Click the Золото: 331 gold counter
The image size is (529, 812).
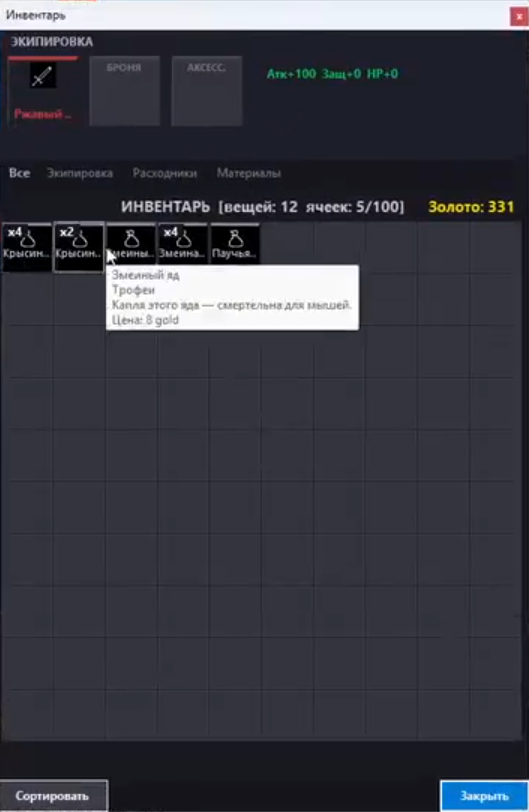click(471, 207)
